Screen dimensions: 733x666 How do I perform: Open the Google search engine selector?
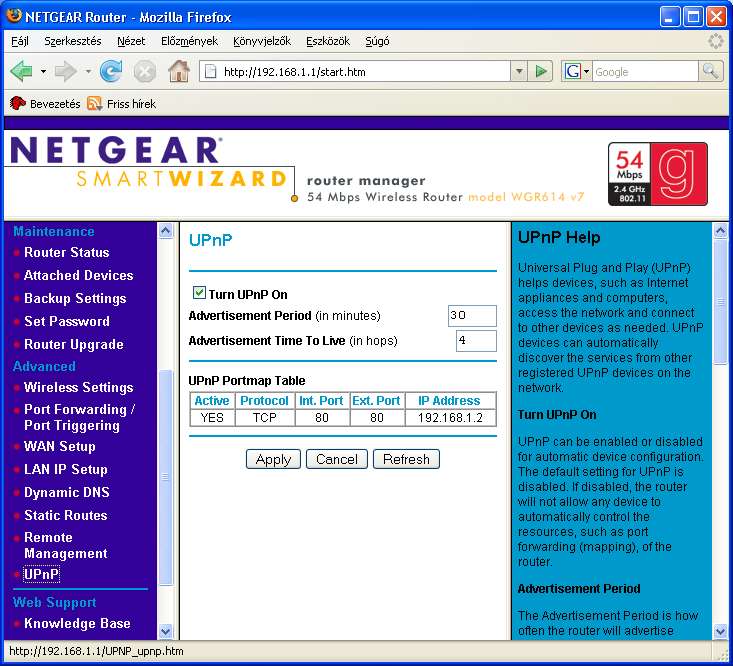pos(577,72)
